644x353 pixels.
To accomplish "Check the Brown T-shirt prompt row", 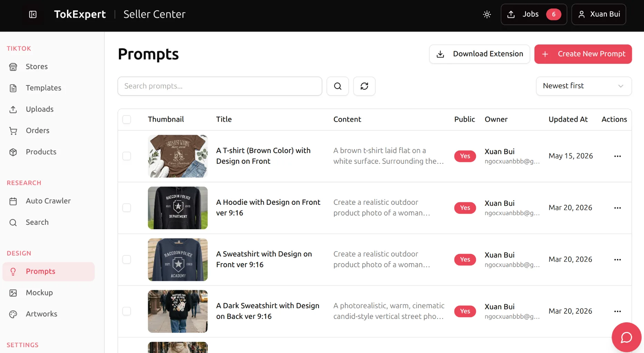I will point(127,156).
